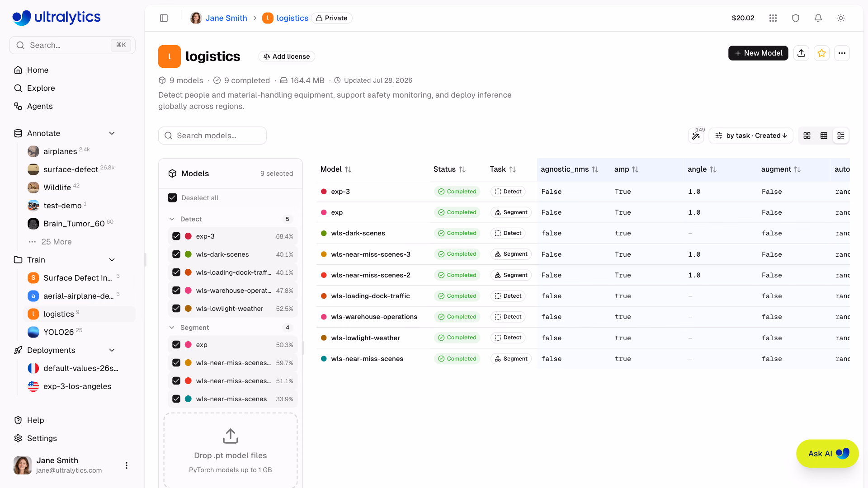Click Add license button
868x488 pixels.
pos(287,56)
